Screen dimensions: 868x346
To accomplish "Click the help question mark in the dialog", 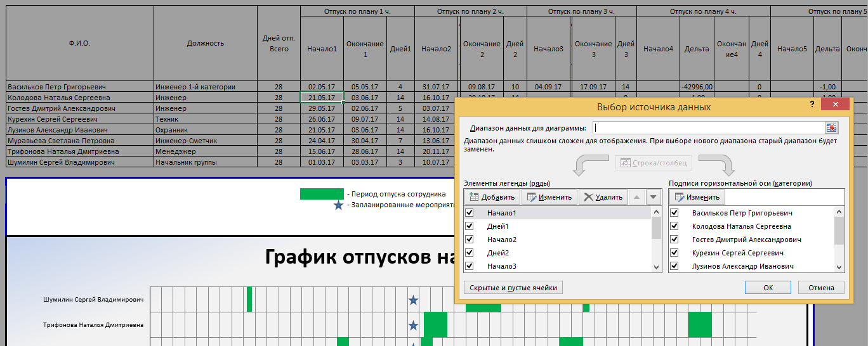I will [x=812, y=105].
